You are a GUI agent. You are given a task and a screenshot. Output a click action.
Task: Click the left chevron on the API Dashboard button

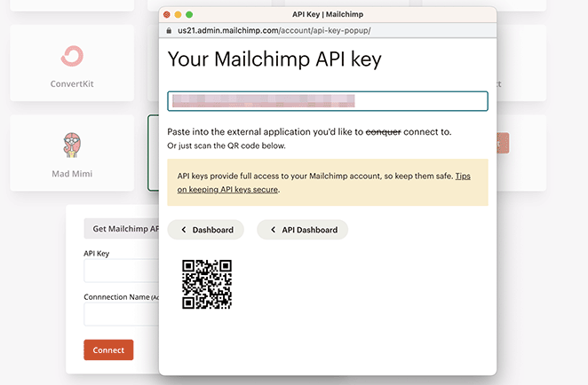273,230
